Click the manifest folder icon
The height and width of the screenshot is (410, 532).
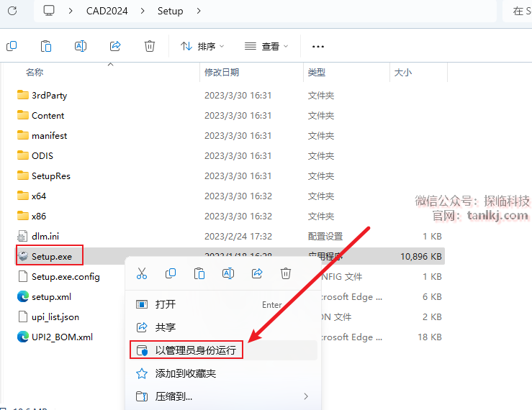tap(23, 135)
